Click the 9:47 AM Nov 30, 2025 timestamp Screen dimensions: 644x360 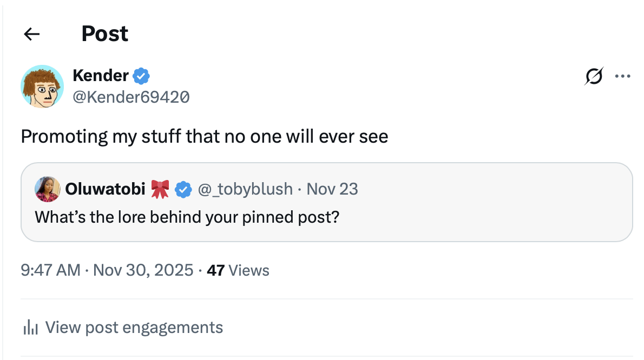coord(107,270)
